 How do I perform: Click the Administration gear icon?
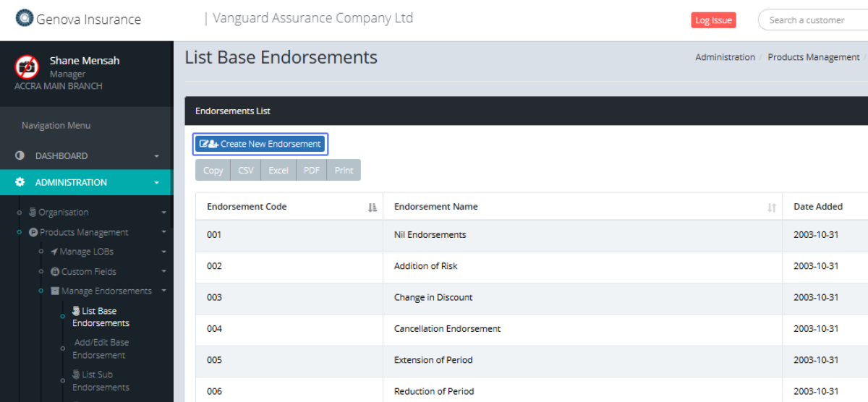click(20, 183)
